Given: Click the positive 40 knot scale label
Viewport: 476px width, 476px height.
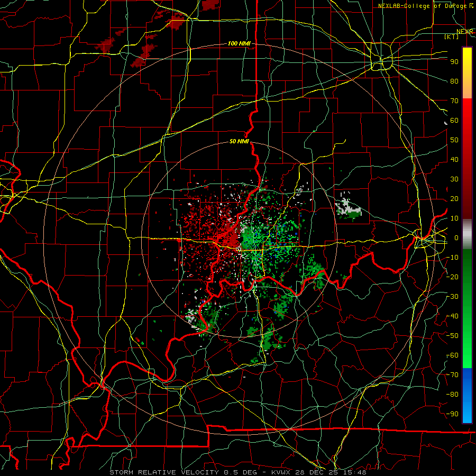Looking at the screenshot, I should pos(454,160).
